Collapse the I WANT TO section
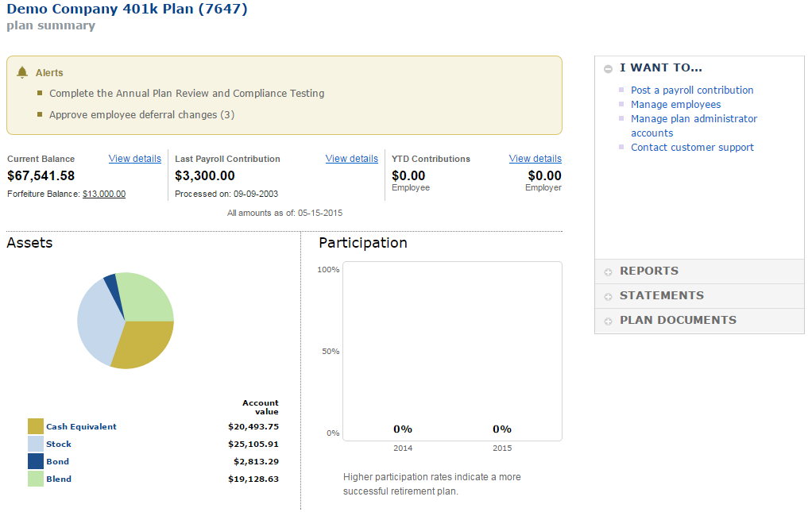Screen dimensions: 812x512 coord(608,69)
